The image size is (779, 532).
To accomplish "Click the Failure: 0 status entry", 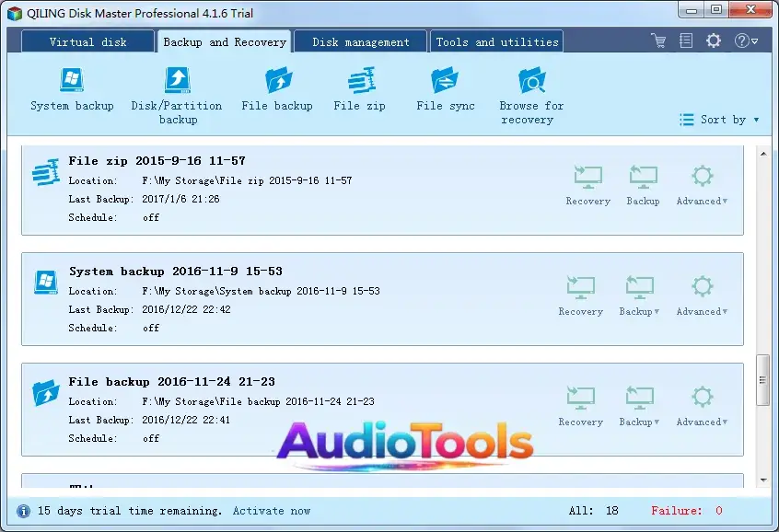I will coord(687,511).
